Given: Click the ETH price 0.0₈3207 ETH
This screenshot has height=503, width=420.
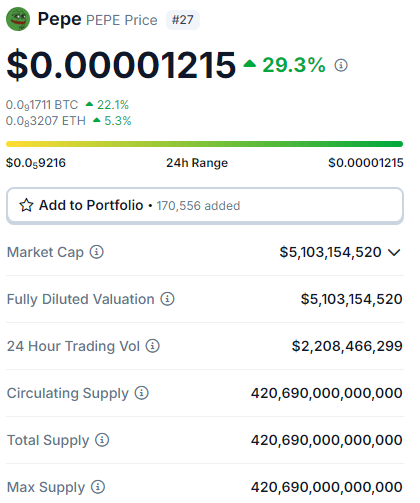Looking at the screenshot, I should 46,123.
